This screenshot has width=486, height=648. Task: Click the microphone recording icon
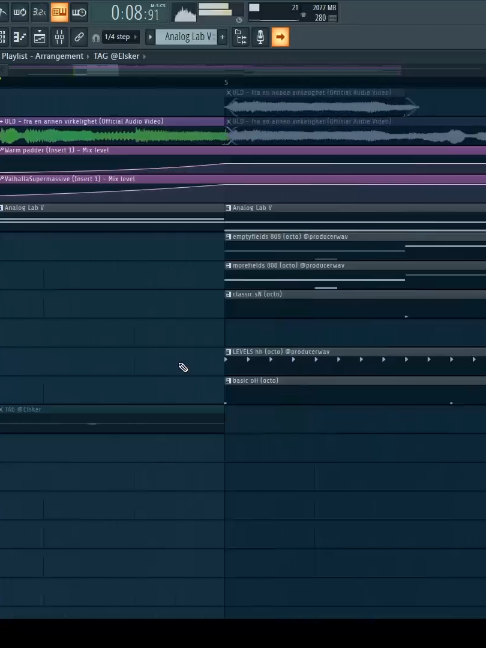[x=260, y=37]
